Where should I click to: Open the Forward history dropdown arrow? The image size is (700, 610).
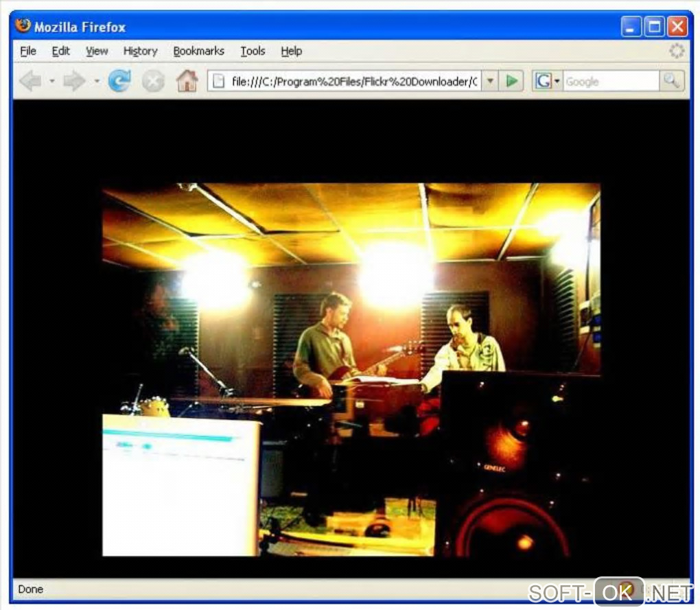pyautogui.click(x=97, y=81)
